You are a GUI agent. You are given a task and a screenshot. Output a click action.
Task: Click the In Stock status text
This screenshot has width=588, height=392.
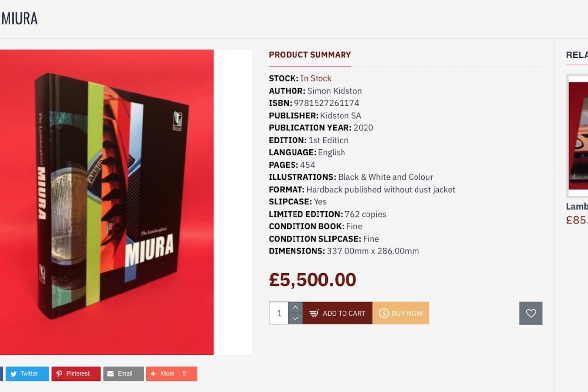(316, 78)
